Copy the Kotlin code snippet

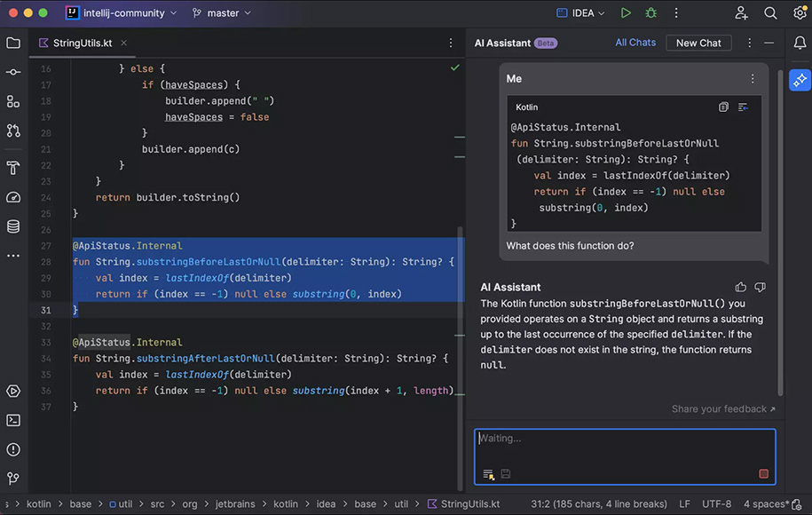tap(723, 107)
